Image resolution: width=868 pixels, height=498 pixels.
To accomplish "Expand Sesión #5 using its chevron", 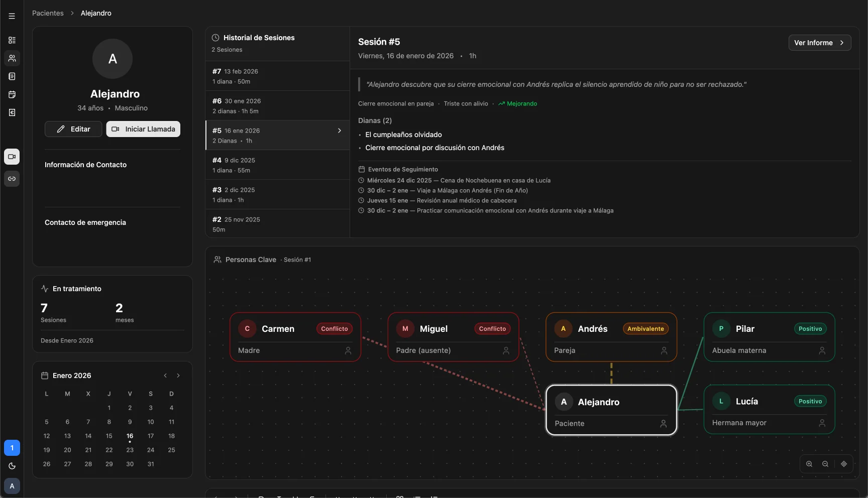I will pyautogui.click(x=340, y=130).
